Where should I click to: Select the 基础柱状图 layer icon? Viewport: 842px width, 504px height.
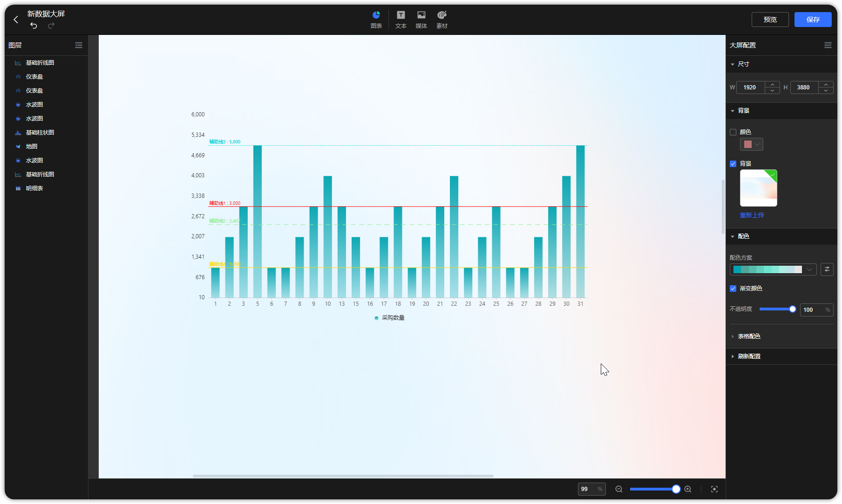coord(18,133)
